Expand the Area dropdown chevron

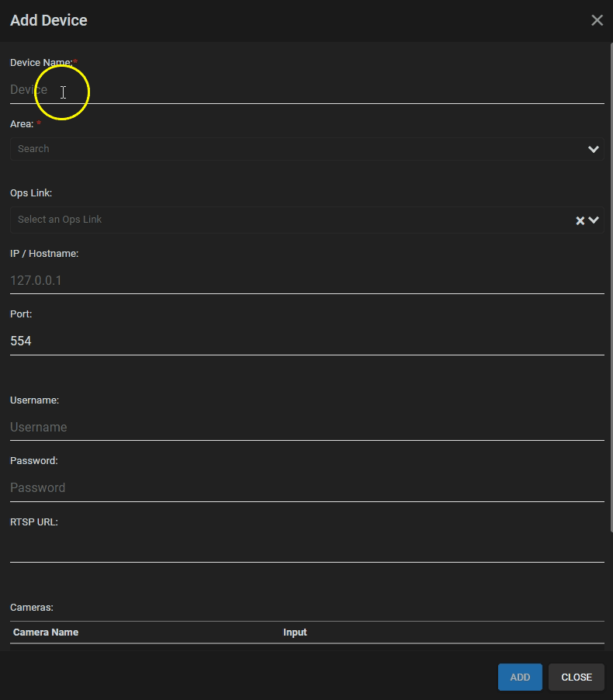[x=594, y=149]
